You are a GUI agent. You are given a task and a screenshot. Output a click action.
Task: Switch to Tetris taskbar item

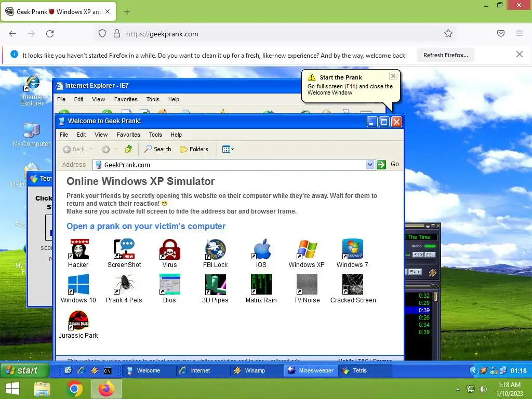tap(365, 370)
